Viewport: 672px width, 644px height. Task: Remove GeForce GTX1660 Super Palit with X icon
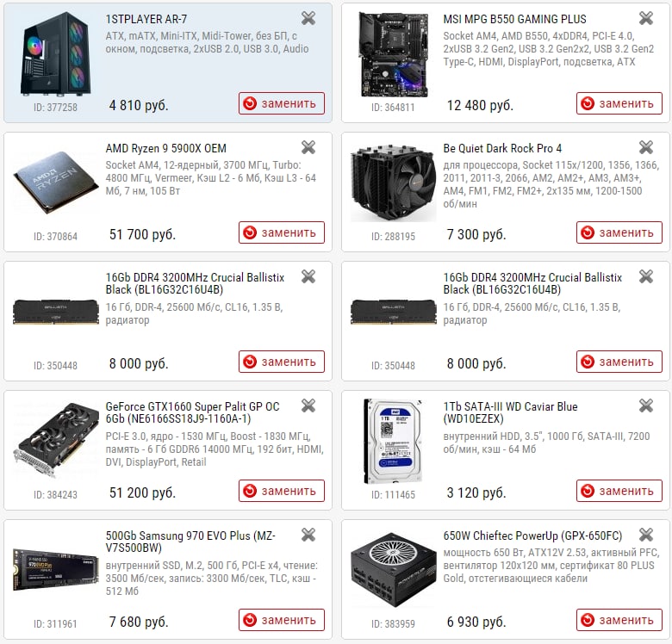(308, 406)
